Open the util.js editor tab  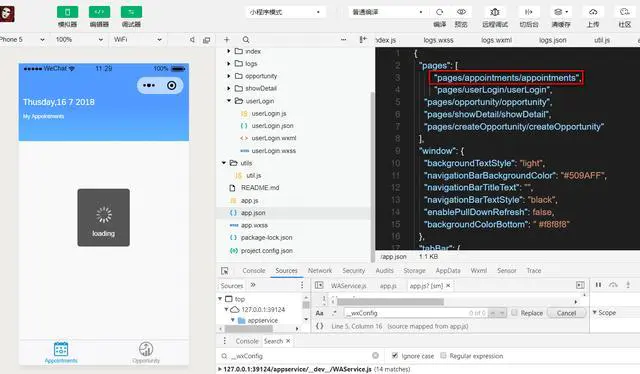pos(602,40)
